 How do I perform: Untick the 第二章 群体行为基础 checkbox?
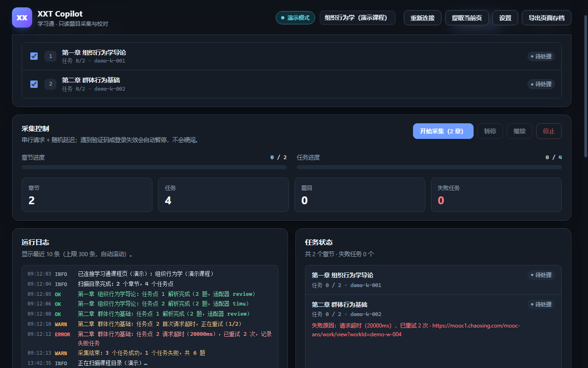click(34, 84)
